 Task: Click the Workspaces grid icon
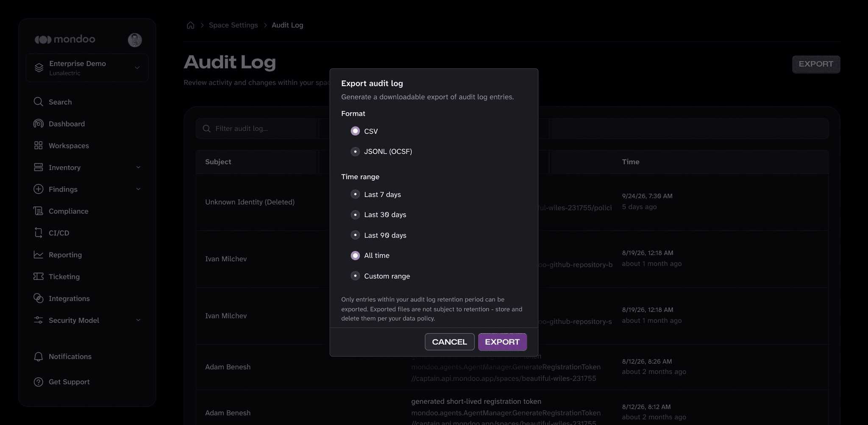pyautogui.click(x=38, y=145)
